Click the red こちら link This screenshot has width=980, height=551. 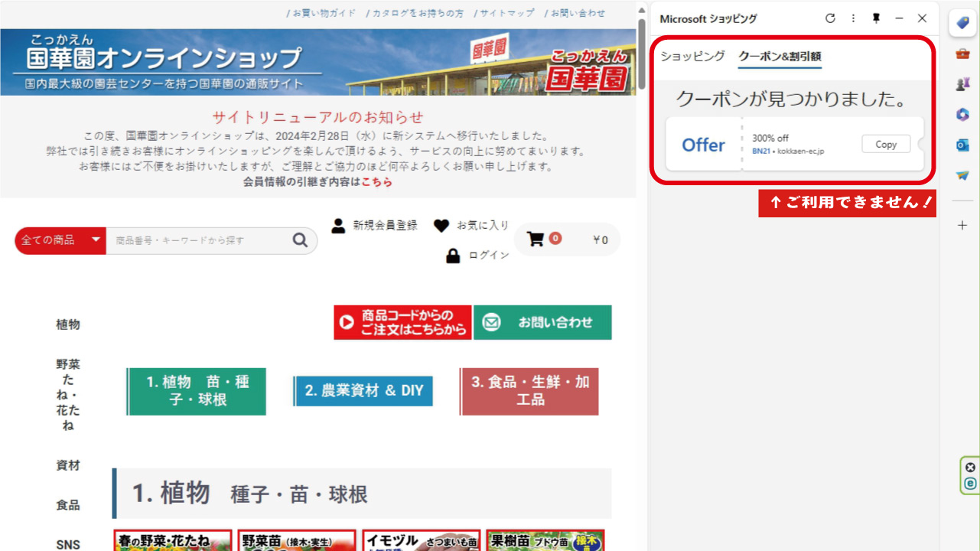[x=377, y=182]
